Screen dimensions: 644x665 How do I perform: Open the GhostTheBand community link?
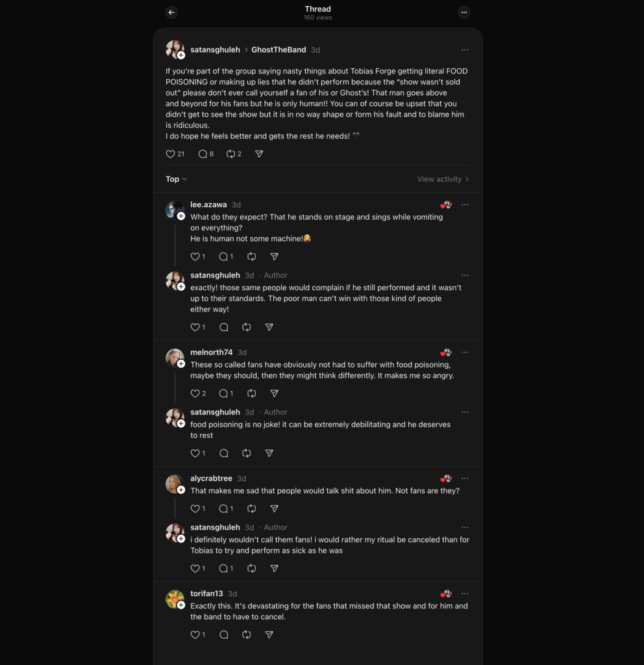coord(279,50)
